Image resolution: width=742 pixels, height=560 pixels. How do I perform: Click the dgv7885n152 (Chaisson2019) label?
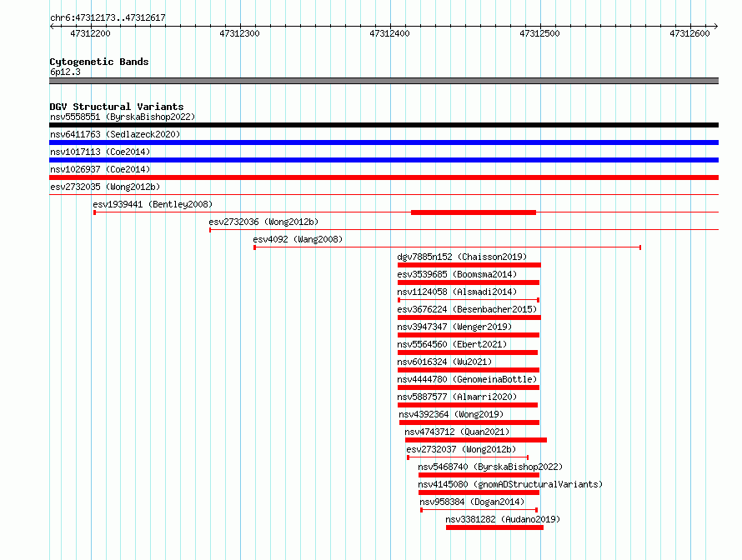click(x=462, y=257)
